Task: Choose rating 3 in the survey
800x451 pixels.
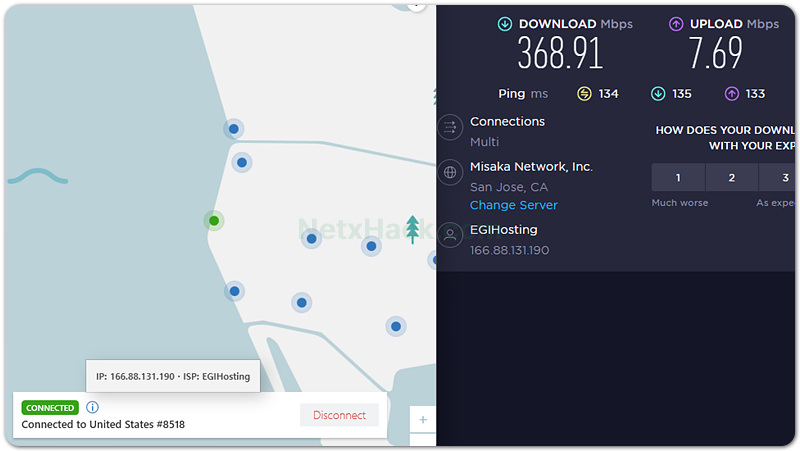Action: (x=778, y=178)
